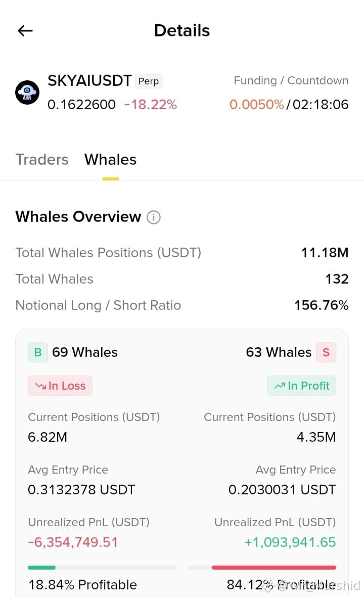Tap the 63 Whales short label
This screenshot has width=364, height=598.
pyautogui.click(x=279, y=352)
